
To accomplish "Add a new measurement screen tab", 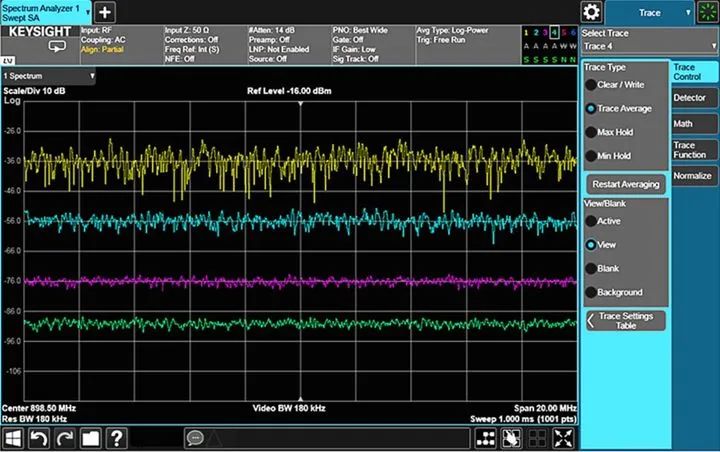I will pos(105,12).
